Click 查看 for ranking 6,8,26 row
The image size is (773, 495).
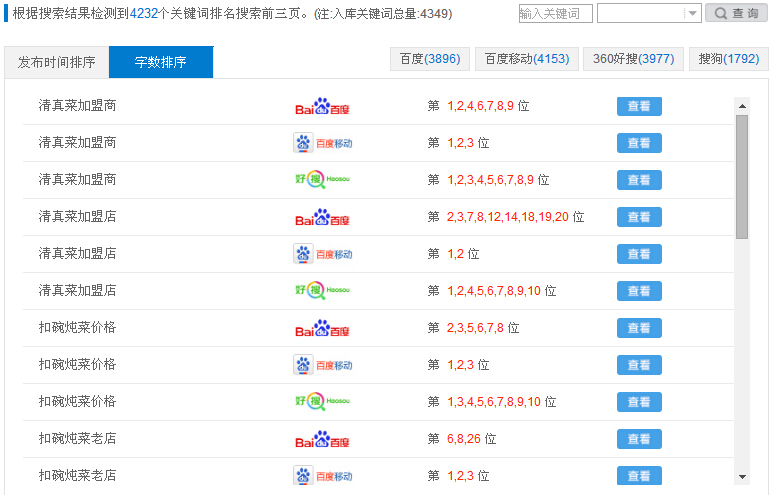click(x=639, y=439)
